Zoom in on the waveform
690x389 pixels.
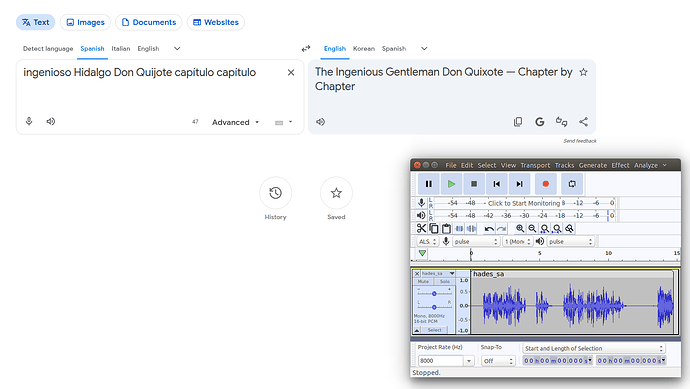tap(520, 228)
